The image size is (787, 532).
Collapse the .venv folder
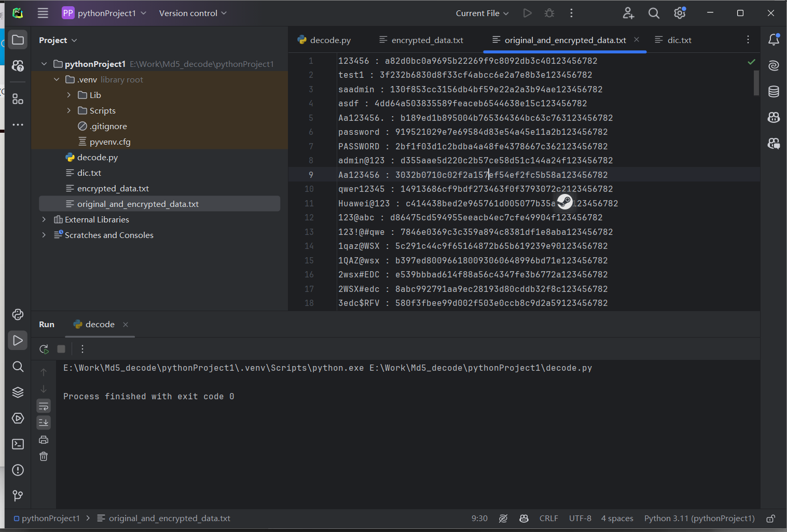coord(57,79)
